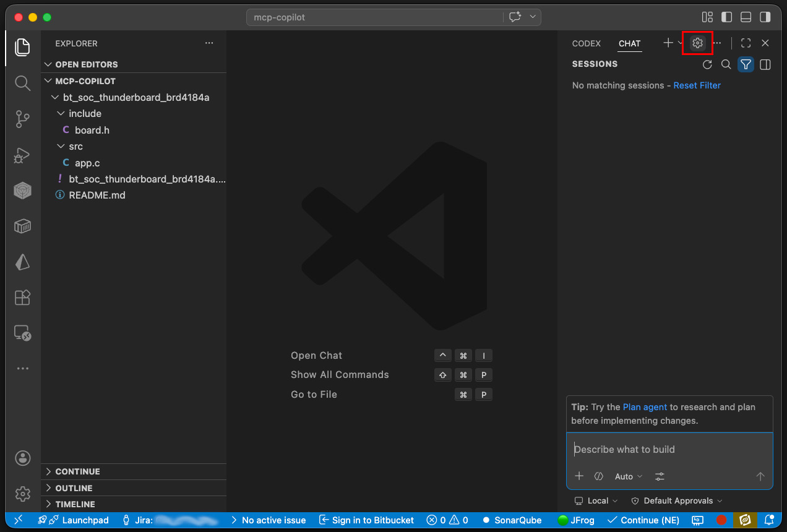Open chat panel more actions ellipsis
The width and height of the screenshot is (787, 532).
pos(717,43)
